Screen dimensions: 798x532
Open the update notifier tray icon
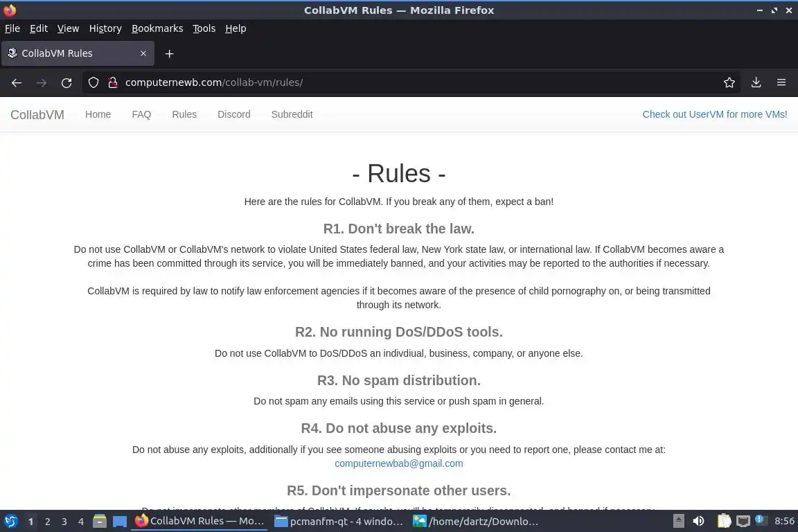pyautogui.click(x=761, y=520)
